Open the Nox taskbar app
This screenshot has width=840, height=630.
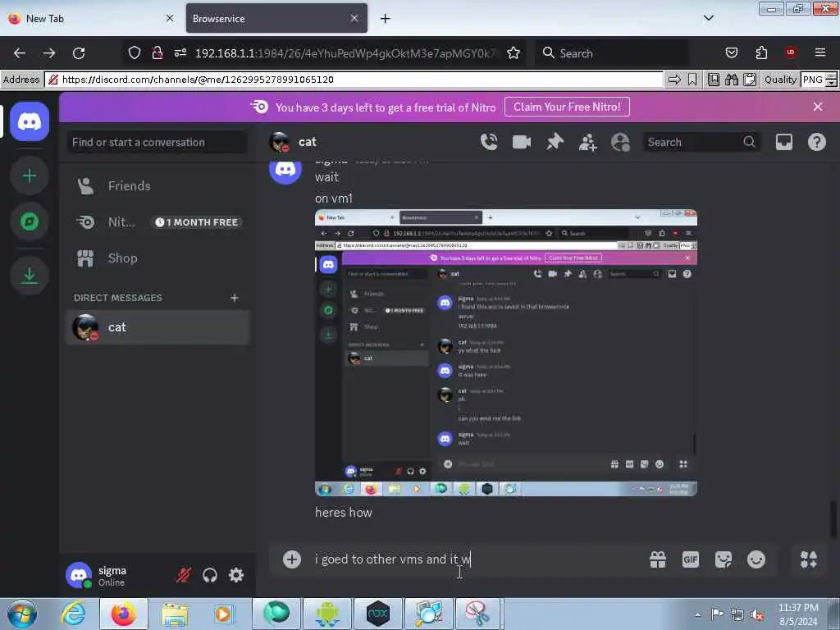point(377,614)
